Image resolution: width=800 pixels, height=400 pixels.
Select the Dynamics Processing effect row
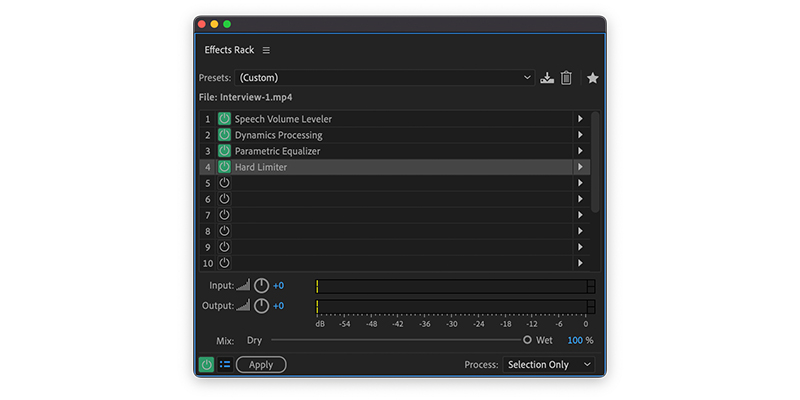(394, 135)
